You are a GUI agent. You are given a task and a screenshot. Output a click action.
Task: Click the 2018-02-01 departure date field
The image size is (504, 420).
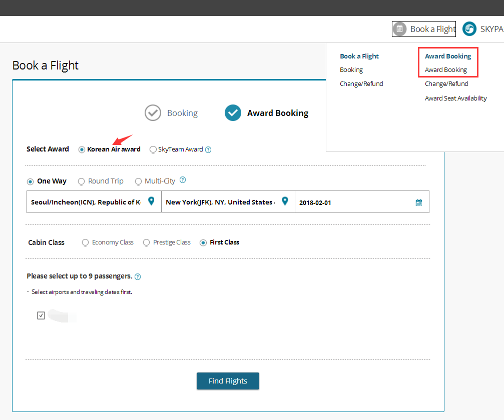click(362, 202)
